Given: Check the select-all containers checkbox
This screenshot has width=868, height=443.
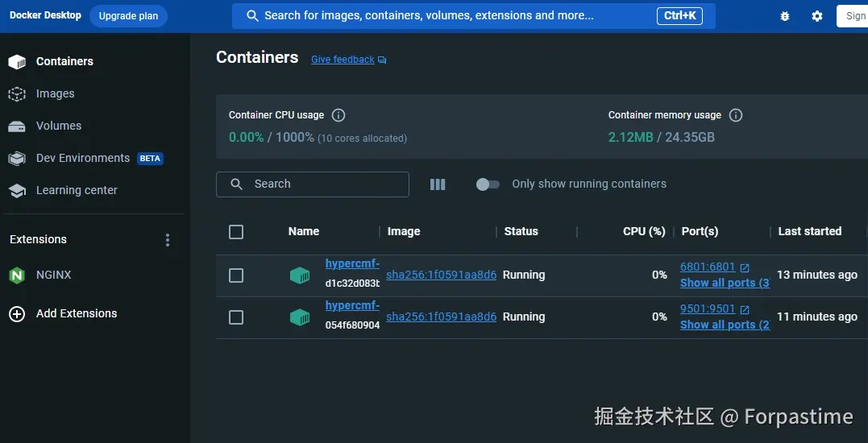Looking at the screenshot, I should pos(236,232).
